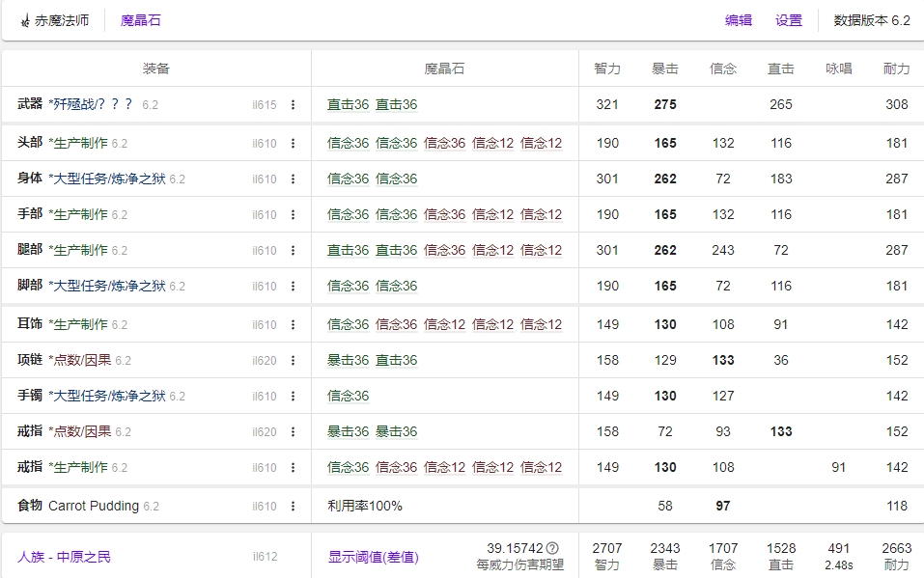
Task: Click the kebab menu icon on the 身体 row
Action: pos(294,179)
